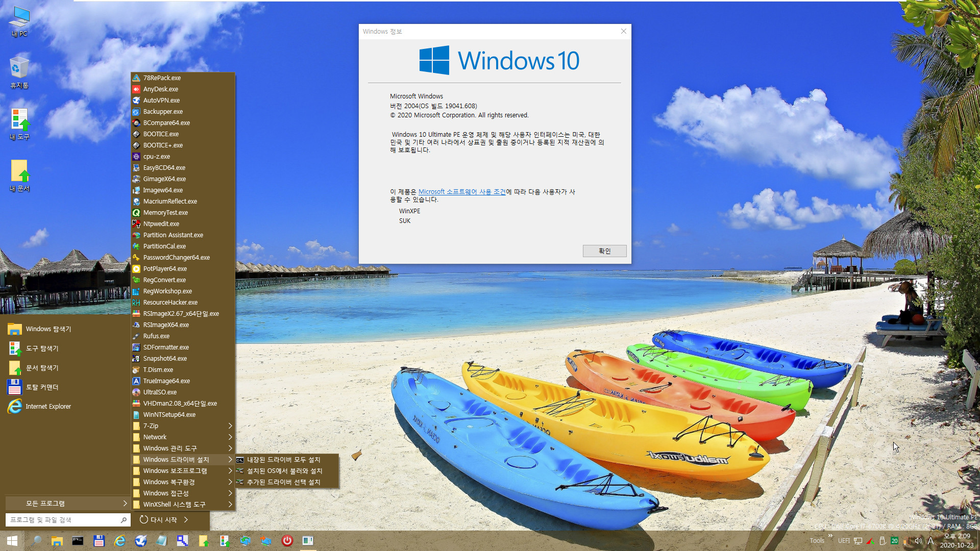Launch Backupper.exe from the program list
This screenshot has width=980, height=551.
pos(183,112)
